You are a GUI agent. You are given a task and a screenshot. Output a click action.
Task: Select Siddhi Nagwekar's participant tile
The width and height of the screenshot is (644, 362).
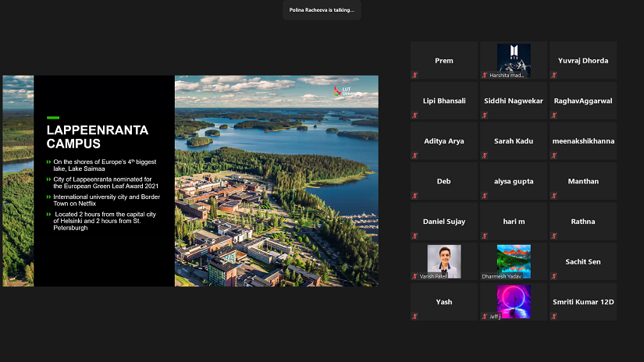click(x=514, y=101)
